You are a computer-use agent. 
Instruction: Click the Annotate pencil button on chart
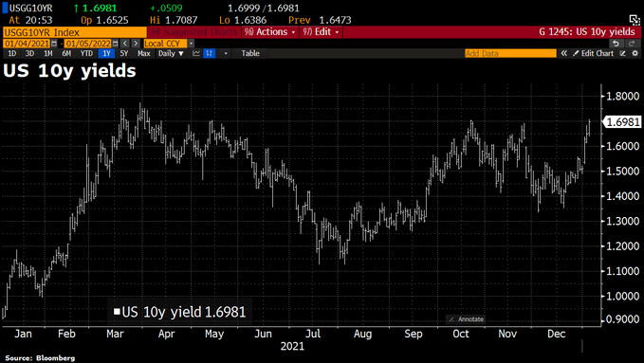tap(466, 319)
